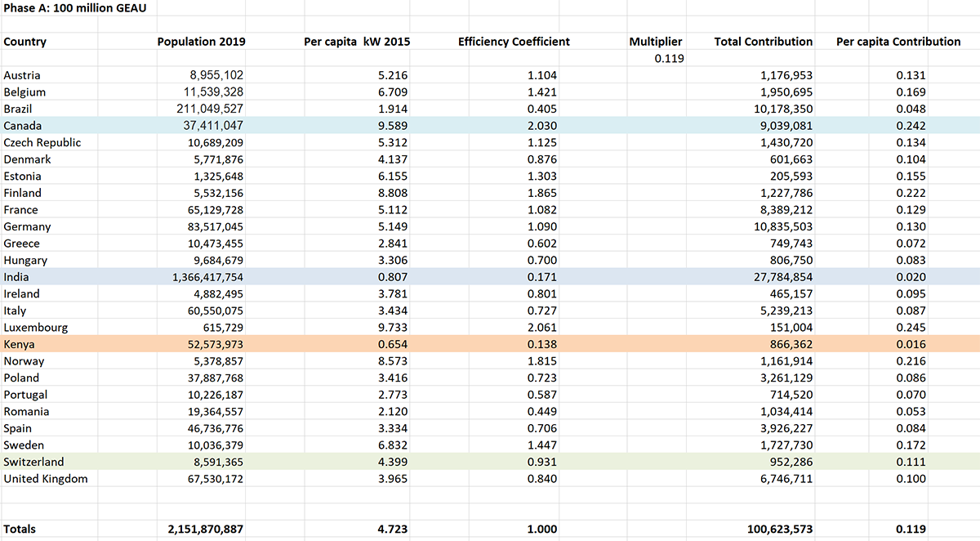Select the 'Country' column header
The image size is (980, 541).
pyautogui.click(x=24, y=42)
